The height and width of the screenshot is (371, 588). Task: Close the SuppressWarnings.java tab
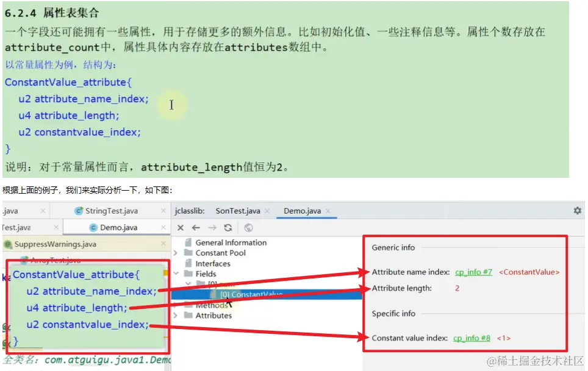tap(163, 244)
